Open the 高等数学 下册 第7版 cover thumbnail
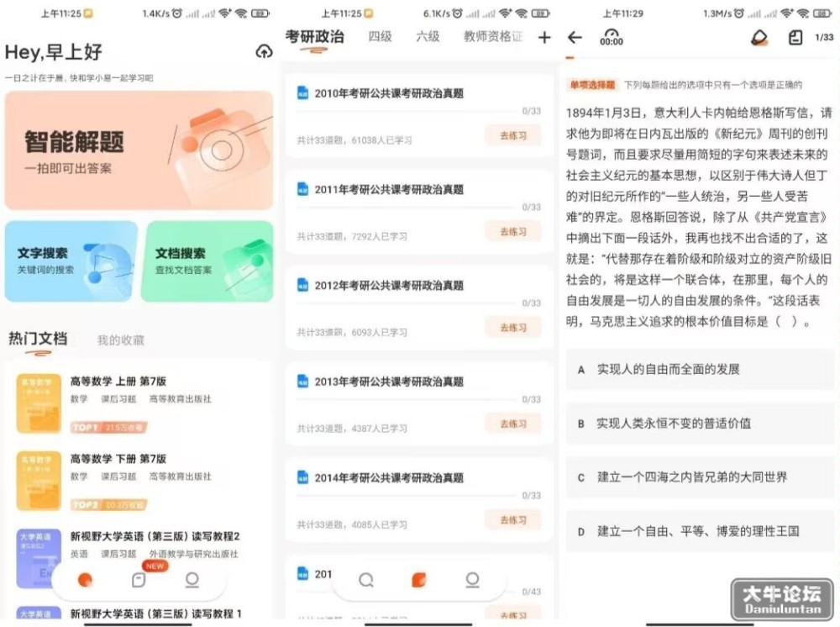 [x=38, y=481]
